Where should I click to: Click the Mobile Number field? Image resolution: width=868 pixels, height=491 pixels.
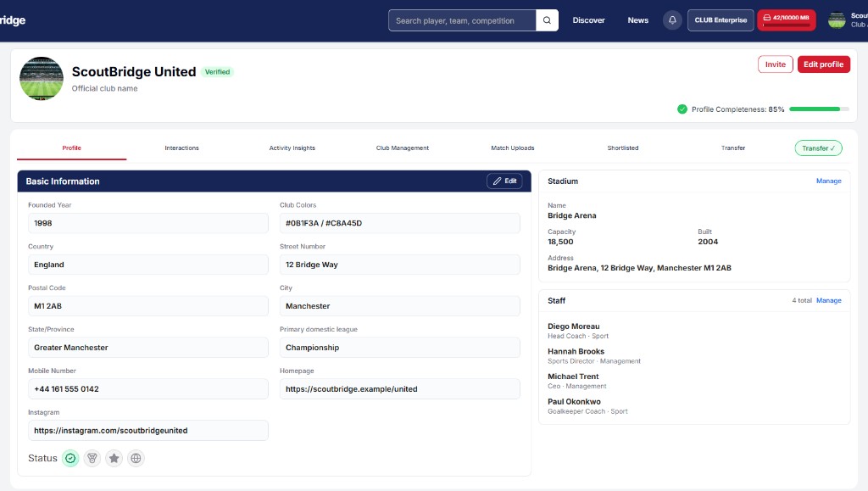(x=148, y=389)
